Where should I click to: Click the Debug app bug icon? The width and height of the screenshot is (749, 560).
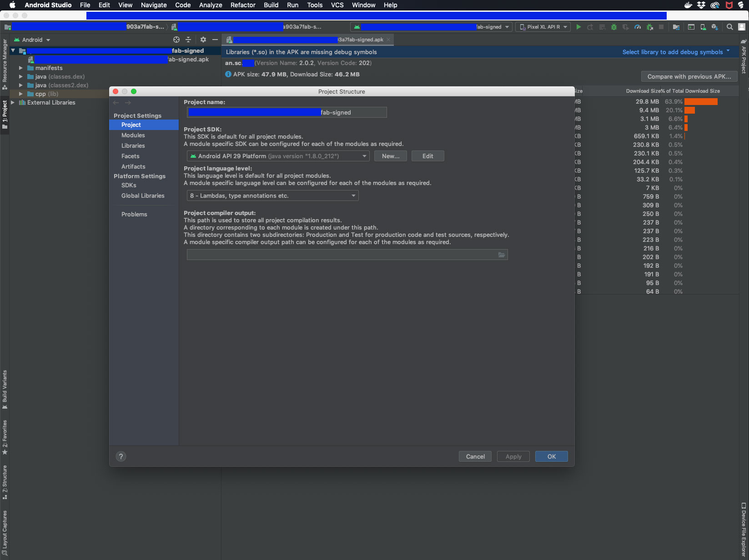(614, 27)
